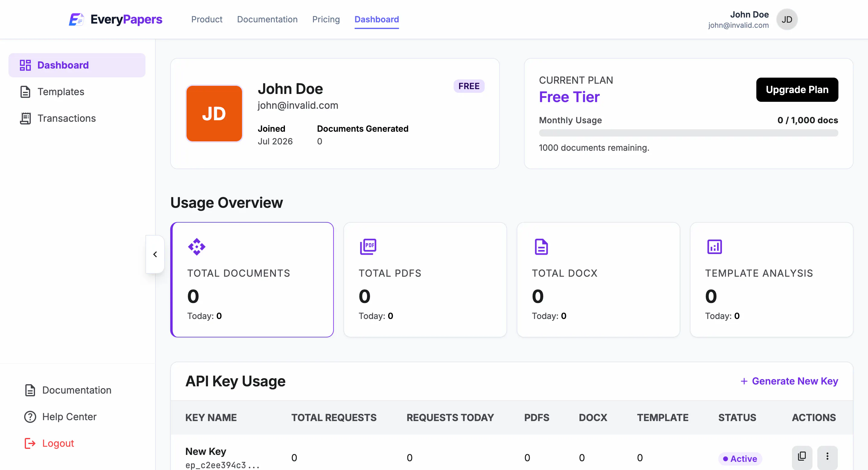Select the Total Documents card
Image resolution: width=868 pixels, height=470 pixels.
click(x=252, y=279)
